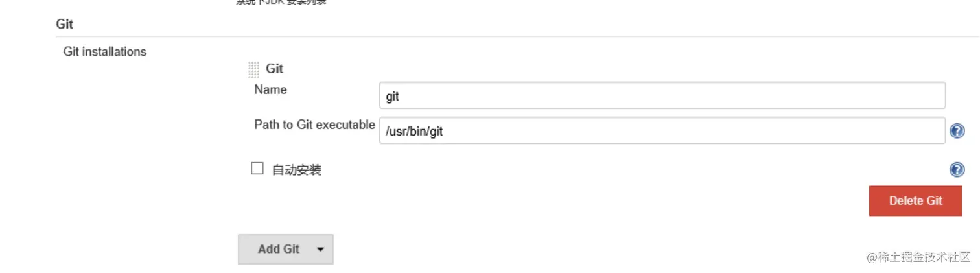
Task: Click the JDK 安装列表 text at top
Action: click(281, 2)
